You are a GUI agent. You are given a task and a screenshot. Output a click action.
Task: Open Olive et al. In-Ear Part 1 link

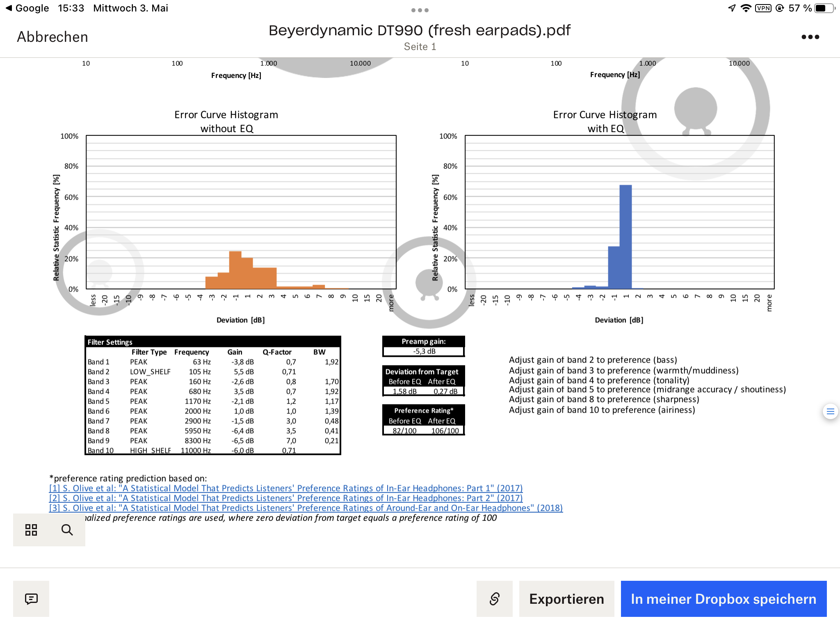tap(286, 488)
